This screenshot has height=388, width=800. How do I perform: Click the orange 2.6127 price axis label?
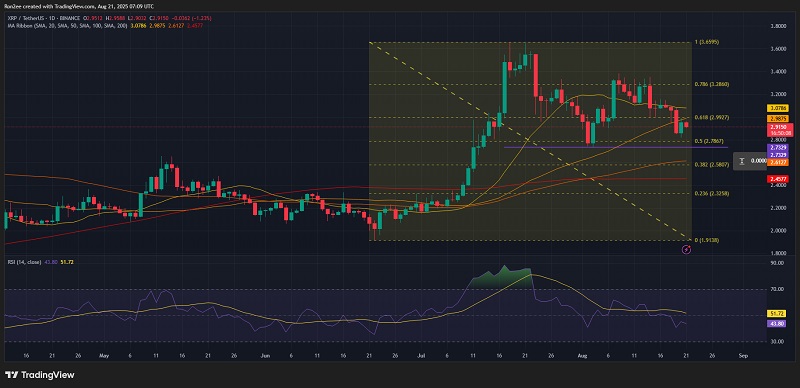pos(777,162)
